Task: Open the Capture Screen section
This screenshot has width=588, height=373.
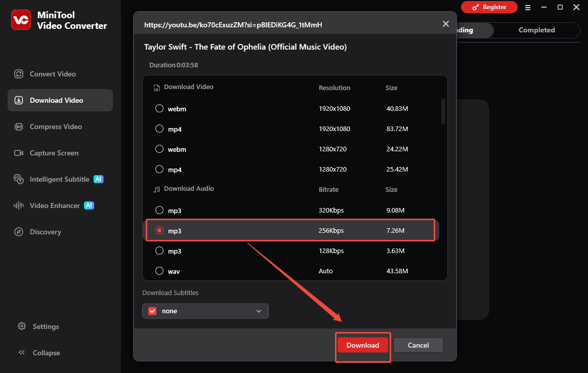Action: [60, 153]
